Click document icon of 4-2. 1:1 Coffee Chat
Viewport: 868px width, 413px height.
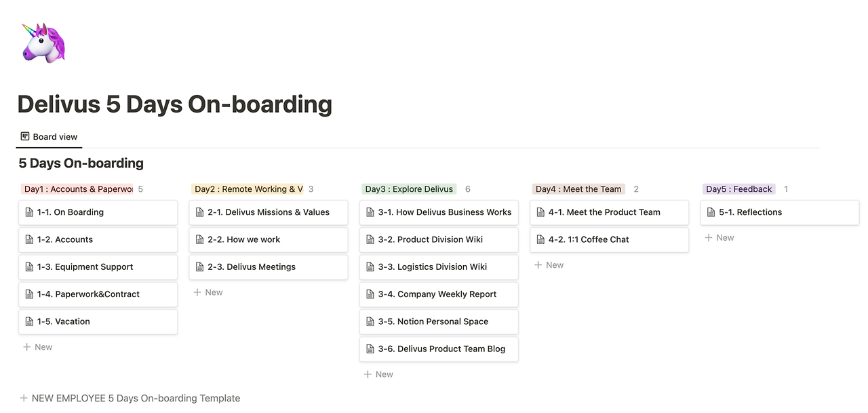(x=540, y=239)
